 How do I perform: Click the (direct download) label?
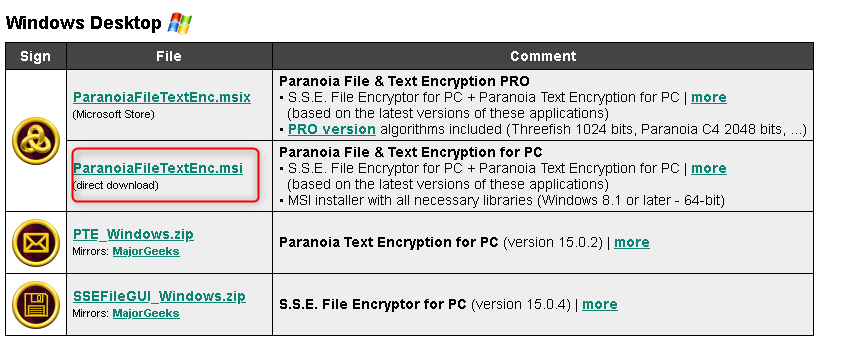click(x=115, y=186)
